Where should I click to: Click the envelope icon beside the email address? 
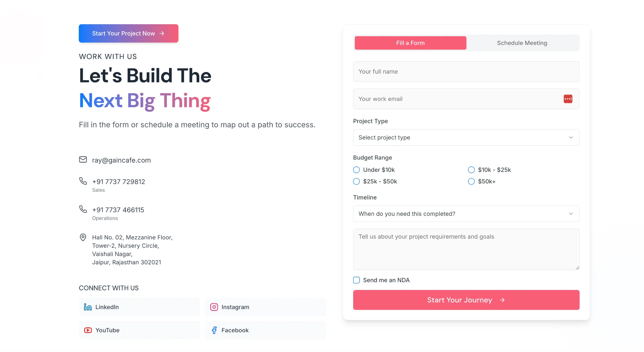(83, 160)
